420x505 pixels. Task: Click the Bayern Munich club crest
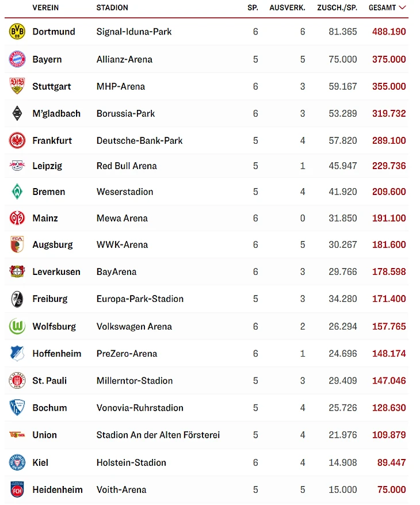17,59
